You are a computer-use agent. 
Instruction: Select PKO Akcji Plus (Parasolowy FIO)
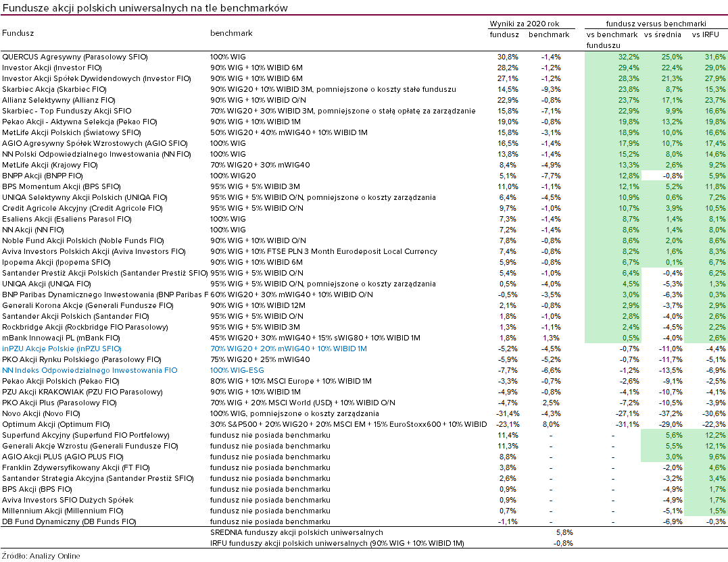[x=59, y=403]
